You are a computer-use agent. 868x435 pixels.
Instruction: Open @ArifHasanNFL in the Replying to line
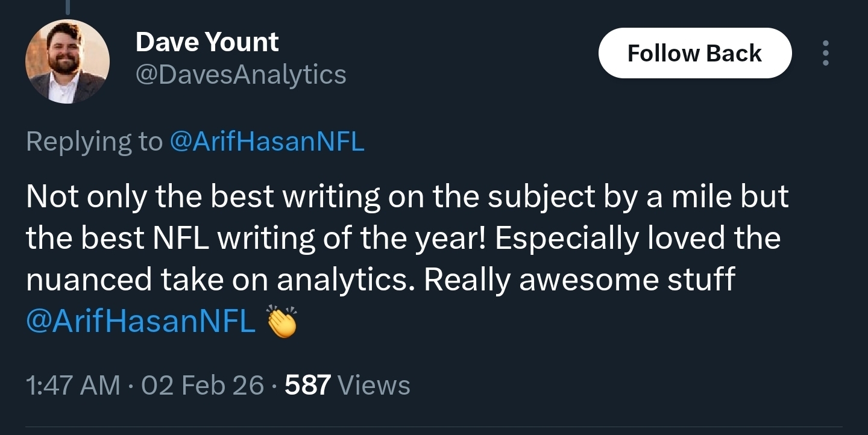[268, 141]
